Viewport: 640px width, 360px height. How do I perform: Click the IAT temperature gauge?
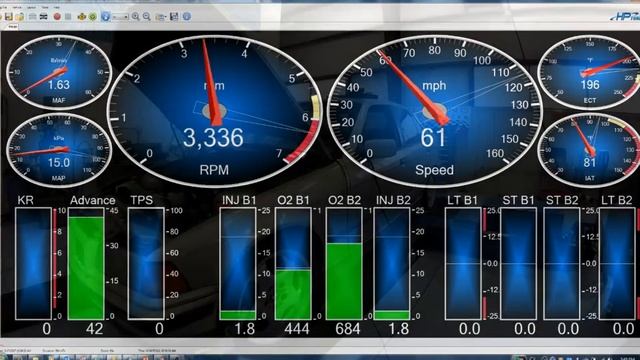(x=589, y=150)
